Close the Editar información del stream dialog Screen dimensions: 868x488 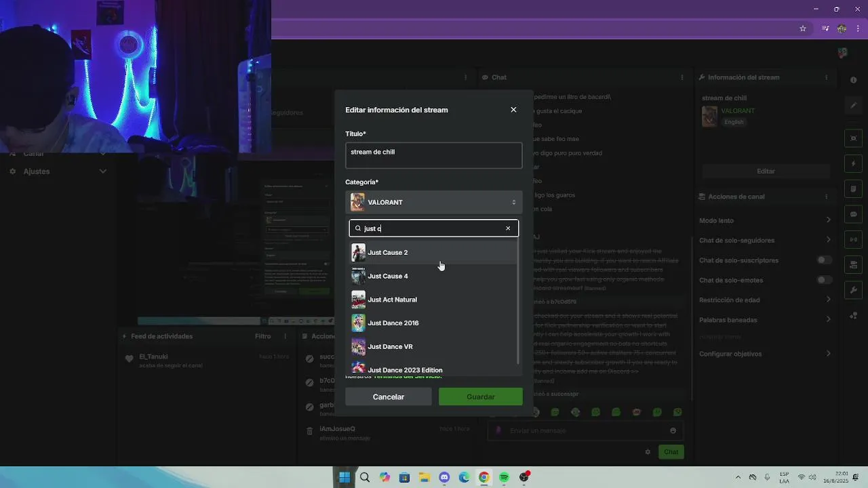tap(513, 110)
